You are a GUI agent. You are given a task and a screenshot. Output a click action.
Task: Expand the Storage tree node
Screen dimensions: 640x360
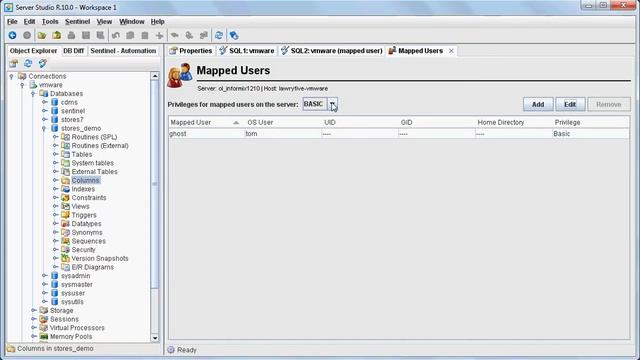[x=34, y=310]
